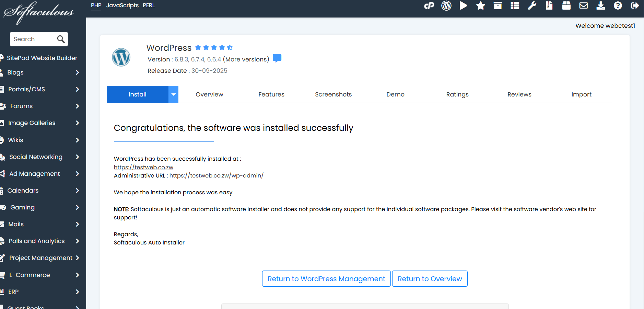644x309 pixels.
Task: Open the wp-admin administrative URL link
Action: coord(216,175)
